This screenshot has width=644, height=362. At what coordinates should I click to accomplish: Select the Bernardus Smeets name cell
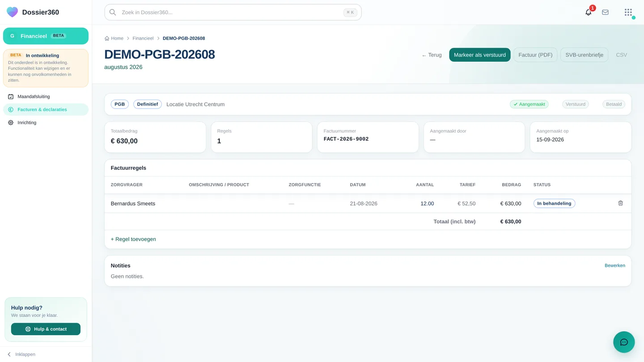[x=133, y=203]
